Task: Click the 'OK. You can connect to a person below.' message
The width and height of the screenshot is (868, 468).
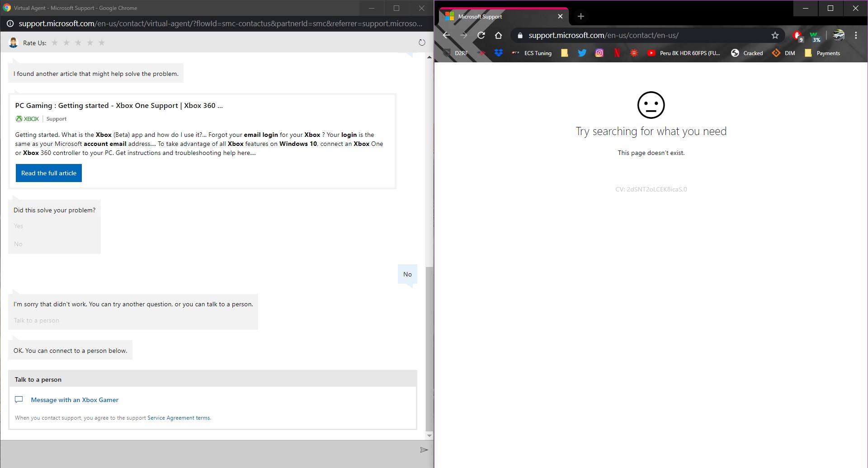Action: [x=71, y=351]
